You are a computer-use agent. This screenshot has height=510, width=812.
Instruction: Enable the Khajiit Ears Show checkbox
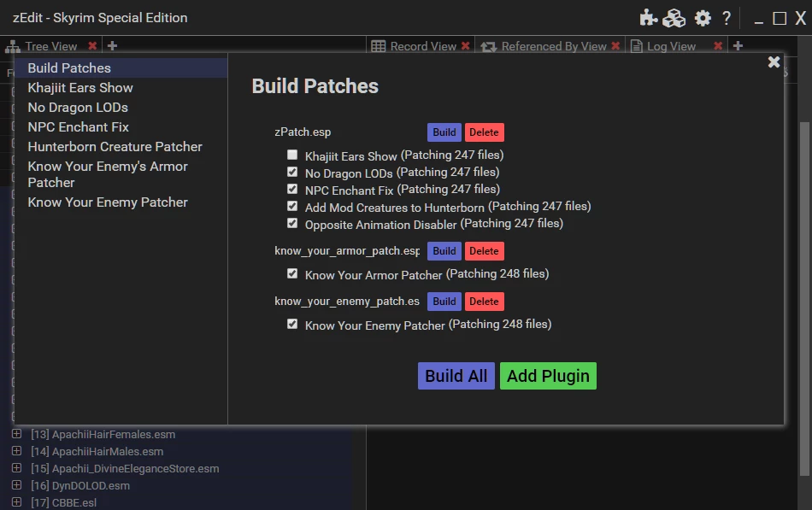[292, 155]
